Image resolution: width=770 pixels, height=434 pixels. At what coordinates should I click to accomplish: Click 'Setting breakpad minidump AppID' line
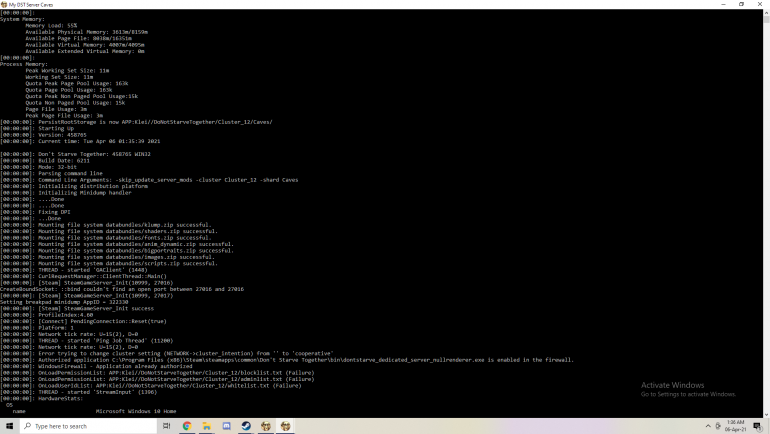point(64,302)
